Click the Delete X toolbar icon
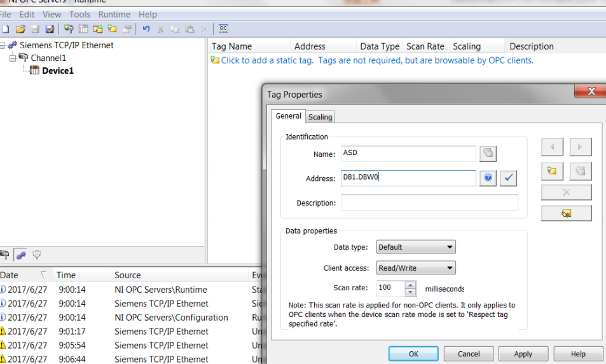 click(204, 29)
